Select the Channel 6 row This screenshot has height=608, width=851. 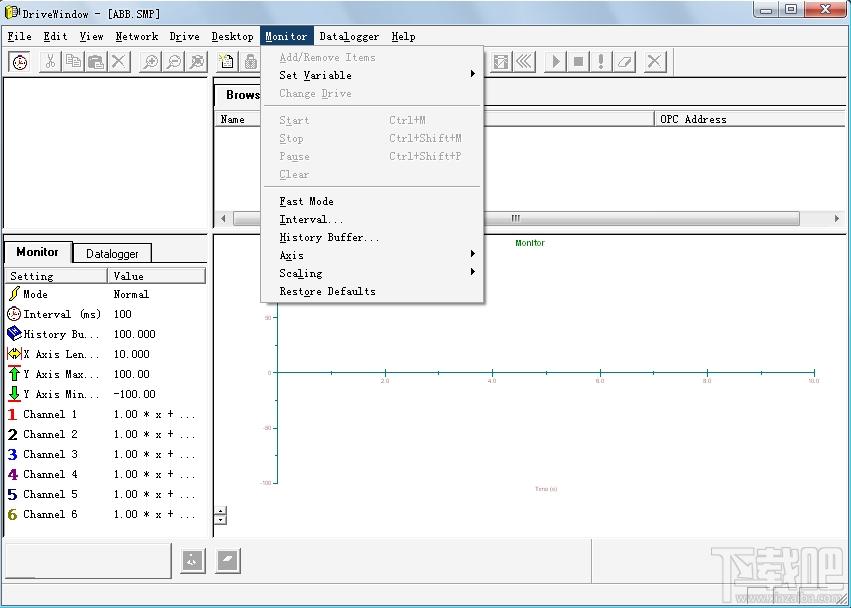106,515
